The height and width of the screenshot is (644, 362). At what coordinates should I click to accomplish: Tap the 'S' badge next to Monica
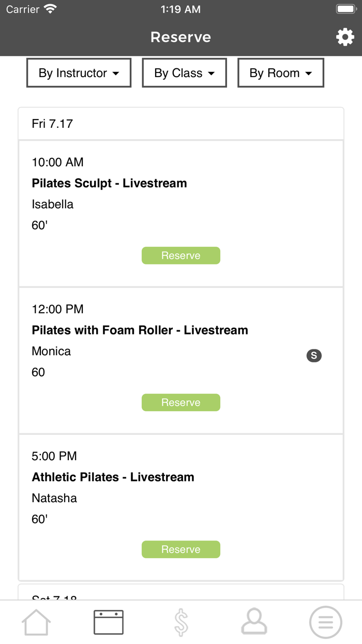[314, 356]
